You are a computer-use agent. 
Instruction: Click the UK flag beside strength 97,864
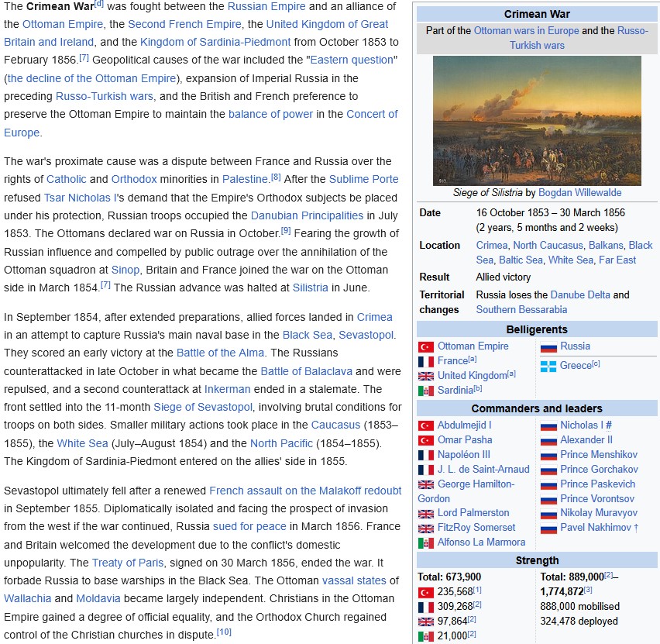(x=425, y=622)
